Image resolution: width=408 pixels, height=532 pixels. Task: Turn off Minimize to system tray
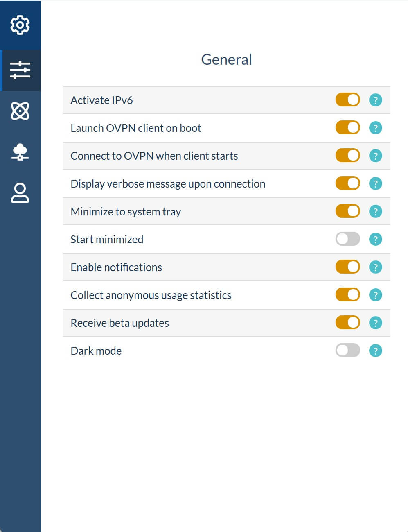tap(348, 211)
